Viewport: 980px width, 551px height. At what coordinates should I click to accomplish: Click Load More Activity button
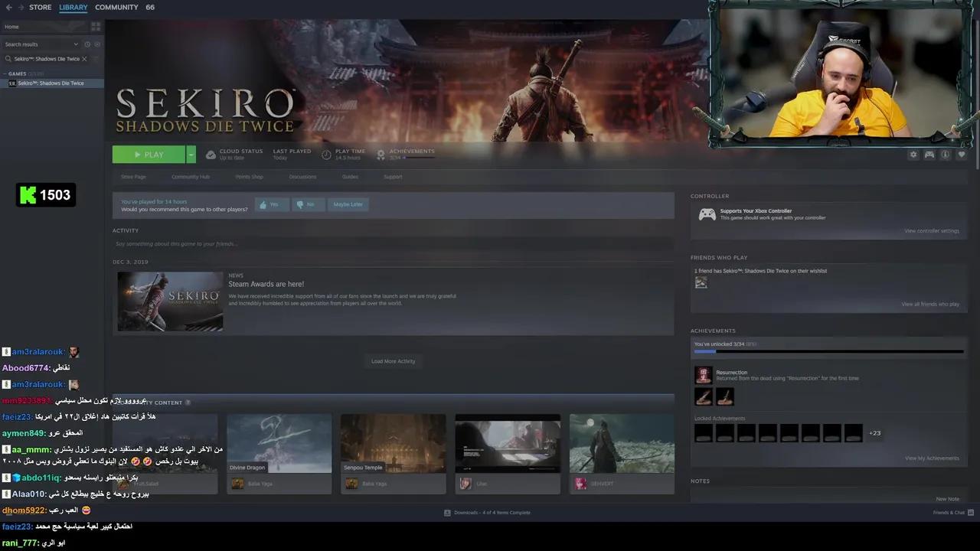coord(393,361)
